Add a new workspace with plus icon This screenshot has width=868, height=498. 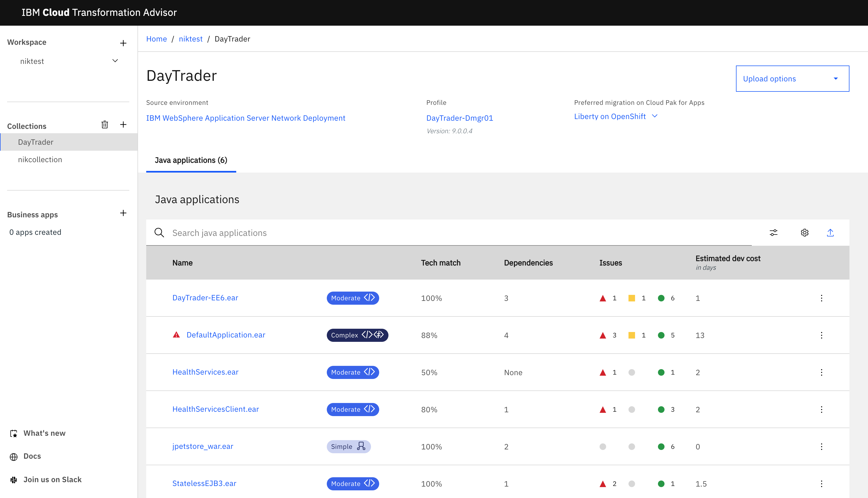(x=123, y=43)
